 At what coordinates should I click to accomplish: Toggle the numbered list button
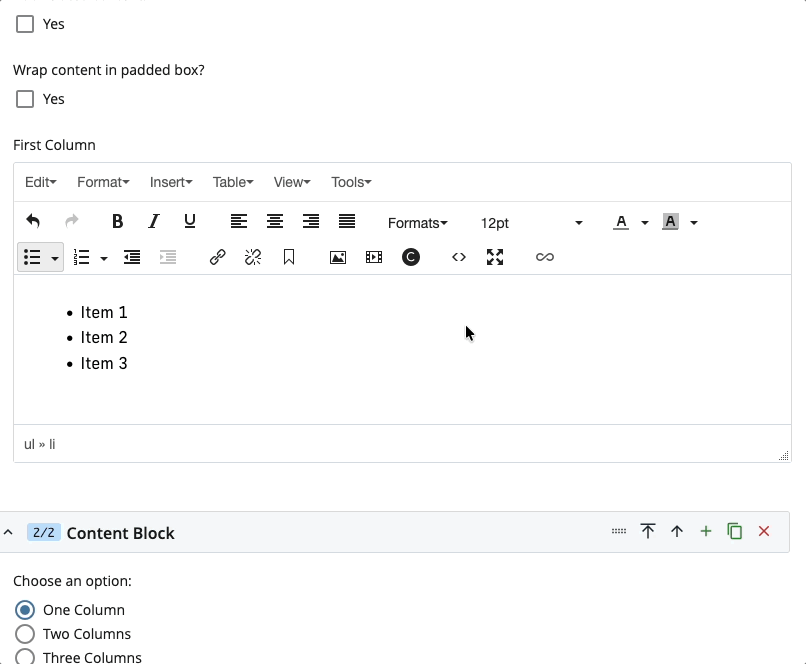[81, 257]
